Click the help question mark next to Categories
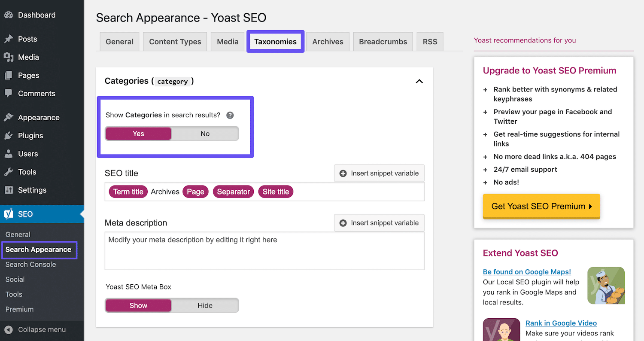The height and width of the screenshot is (341, 644). click(230, 115)
